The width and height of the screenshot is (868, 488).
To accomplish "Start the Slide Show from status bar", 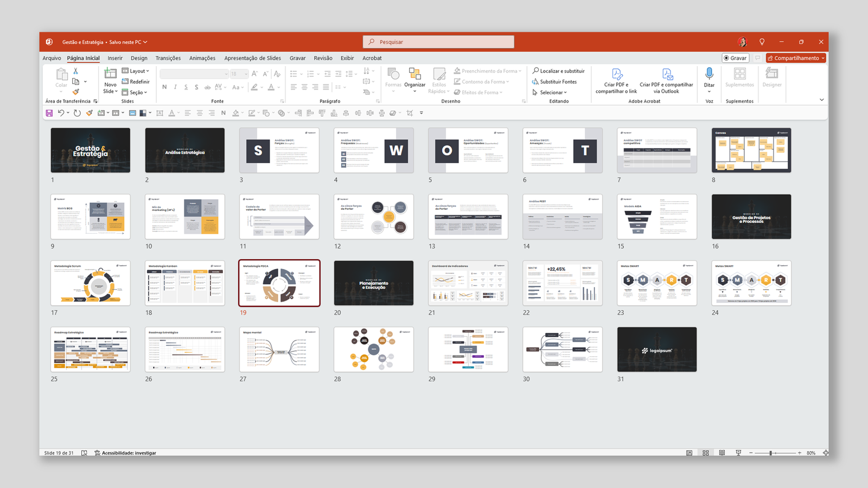I will click(x=738, y=453).
